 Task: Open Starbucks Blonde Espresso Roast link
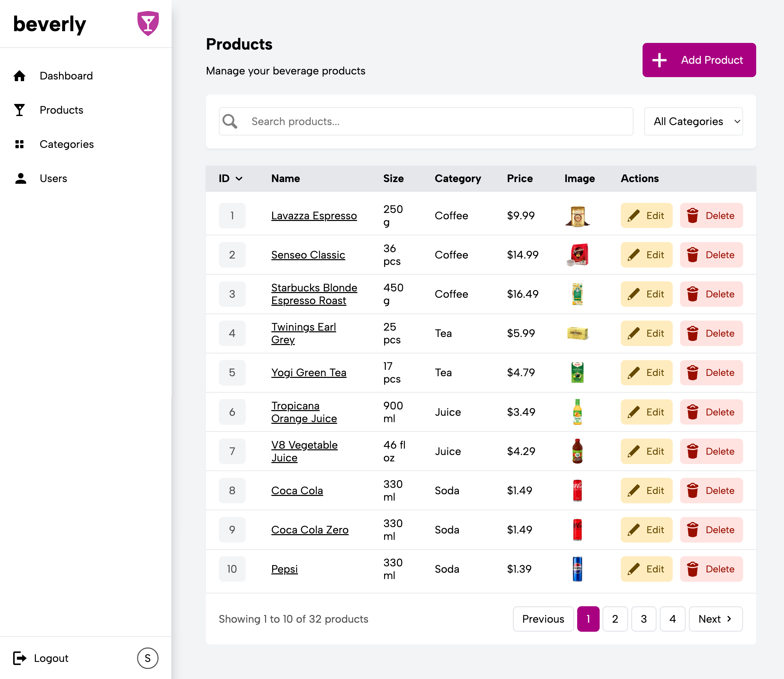(x=314, y=294)
